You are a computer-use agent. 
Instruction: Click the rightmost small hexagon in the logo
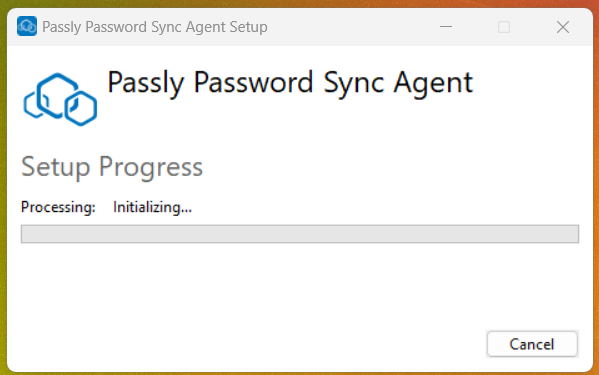81,108
